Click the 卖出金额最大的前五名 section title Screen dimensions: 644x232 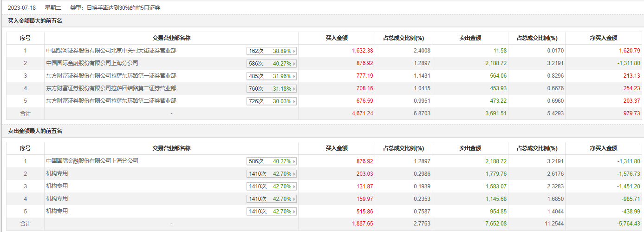pos(35,131)
